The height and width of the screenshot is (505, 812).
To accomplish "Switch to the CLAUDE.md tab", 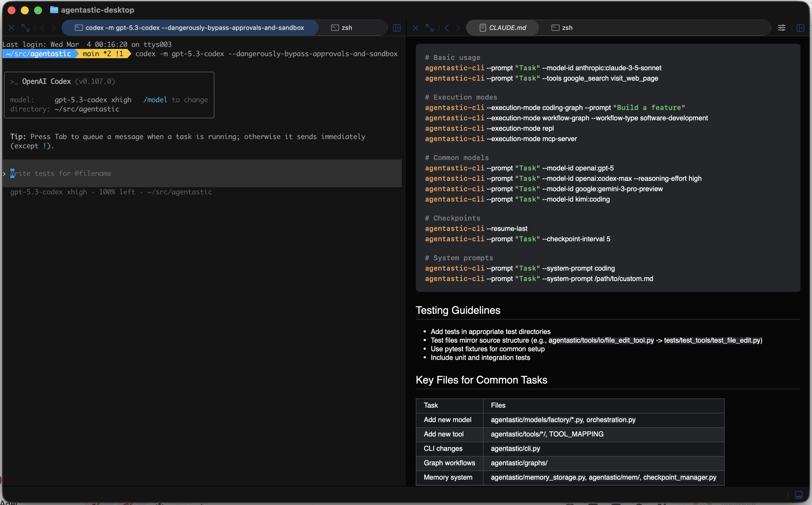I will 507,28.
